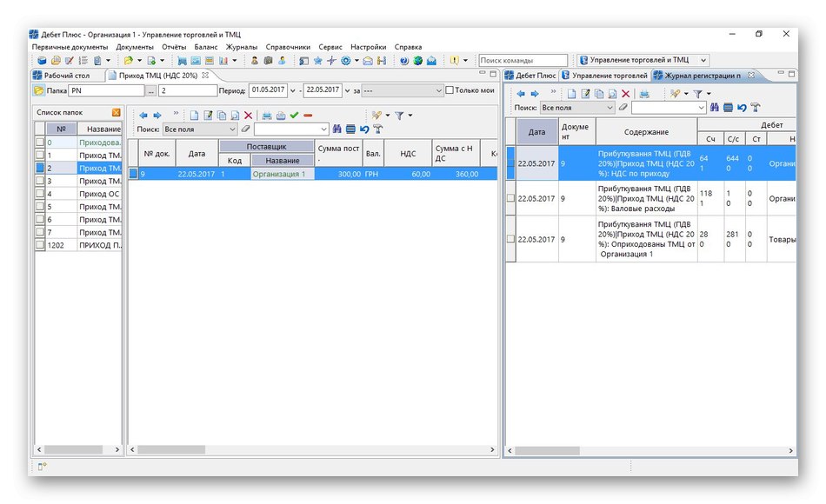This screenshot has height=504, width=826.
Task: Click the folder browse ... button
Action: pos(151,90)
